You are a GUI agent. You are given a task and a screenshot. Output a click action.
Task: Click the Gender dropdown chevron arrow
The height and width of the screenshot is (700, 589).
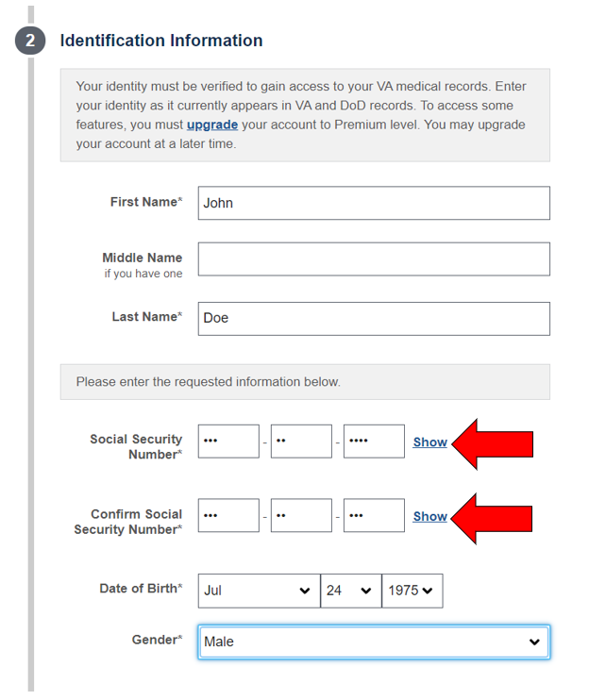[534, 642]
